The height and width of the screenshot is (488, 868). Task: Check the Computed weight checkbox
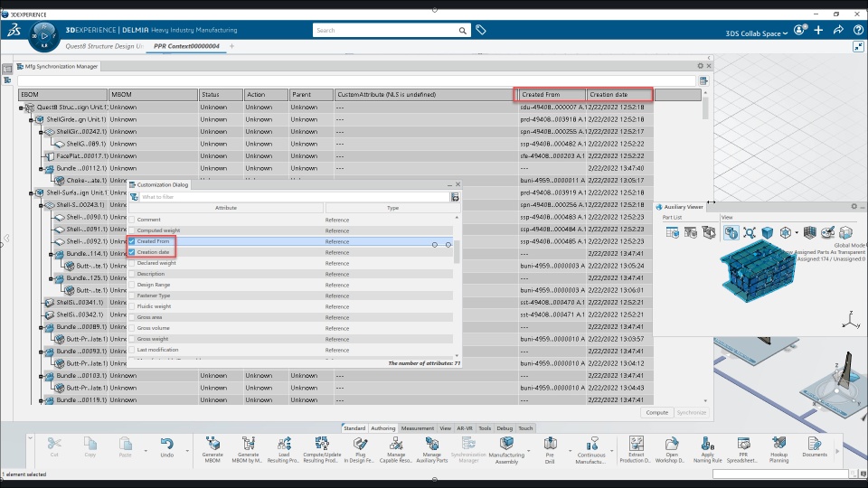point(132,230)
